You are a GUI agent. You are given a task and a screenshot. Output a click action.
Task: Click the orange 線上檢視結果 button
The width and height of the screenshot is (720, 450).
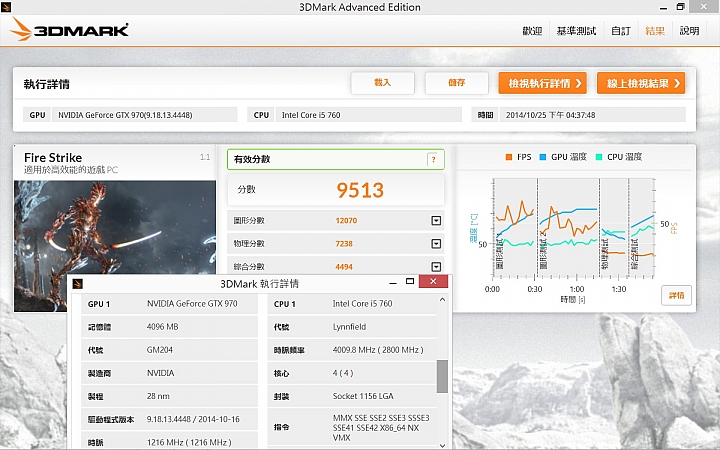641,83
